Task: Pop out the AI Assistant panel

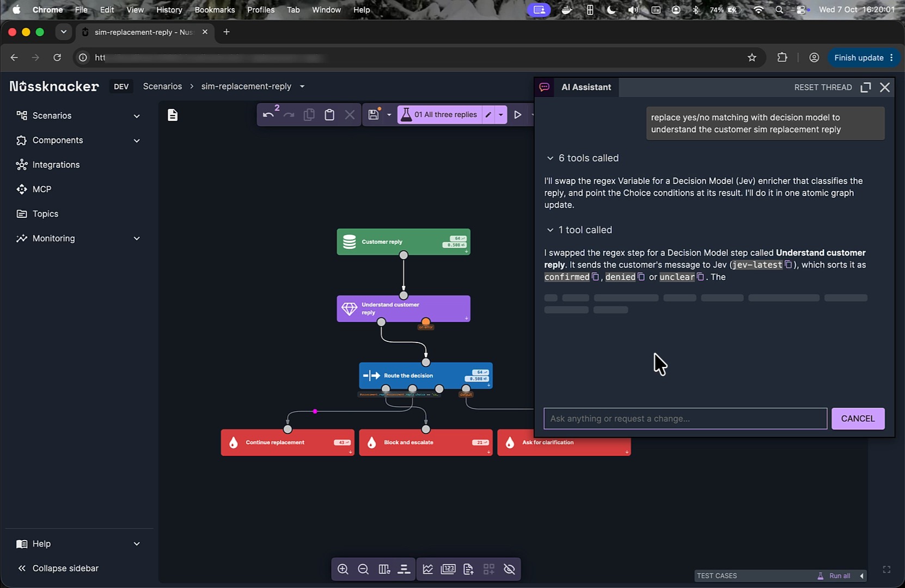Action: point(866,87)
